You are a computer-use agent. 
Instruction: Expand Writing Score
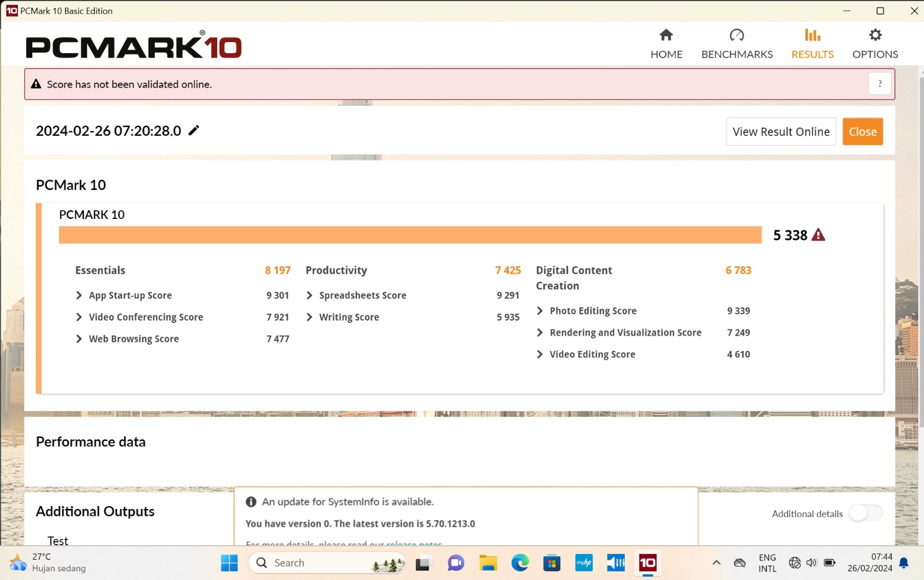310,317
